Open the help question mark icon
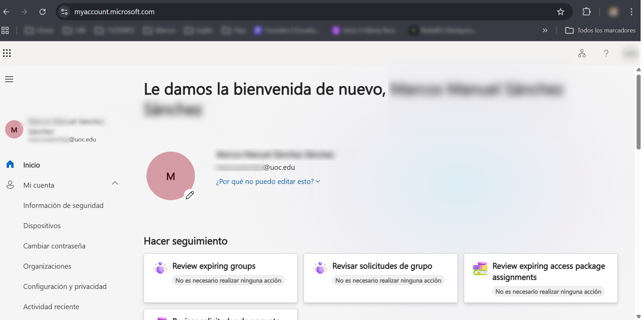Screen dimensions: 644x320 click(606, 53)
